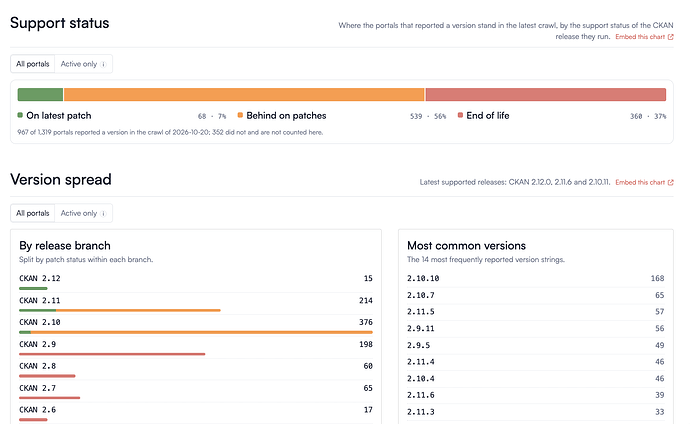Click red legend square for End of life
690x424 pixels.
tap(460, 115)
